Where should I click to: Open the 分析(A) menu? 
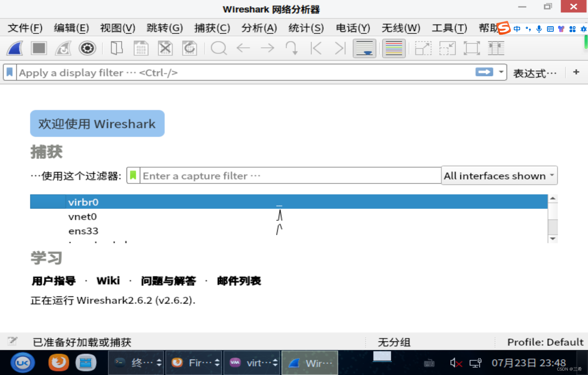tap(259, 28)
